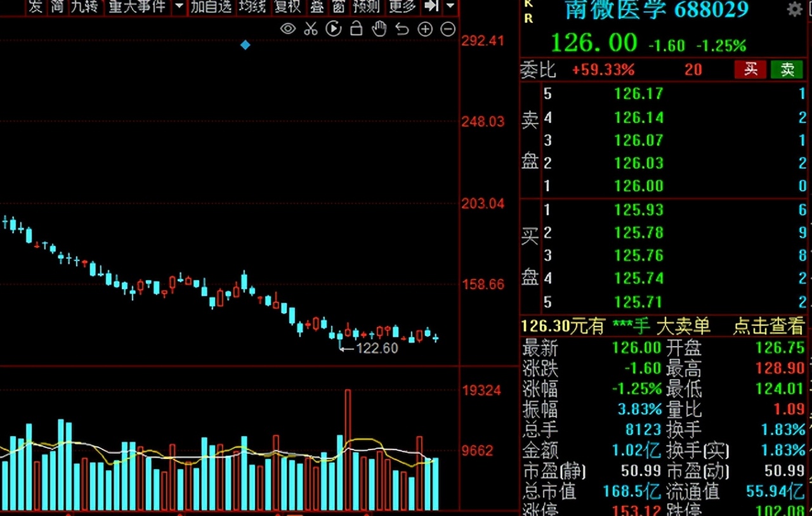Screen dimensions: 812x516
Task: Select sell level 4 price 126.14
Action: pyautogui.click(x=638, y=117)
